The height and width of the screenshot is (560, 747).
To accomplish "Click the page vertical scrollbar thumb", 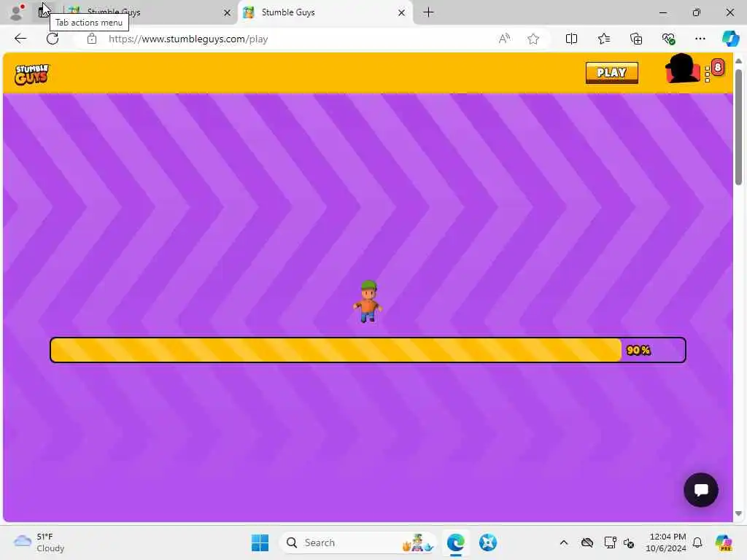I will click(738, 127).
